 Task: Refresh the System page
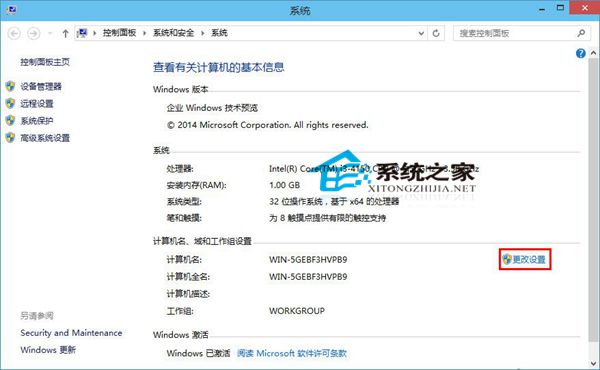pyautogui.click(x=436, y=33)
